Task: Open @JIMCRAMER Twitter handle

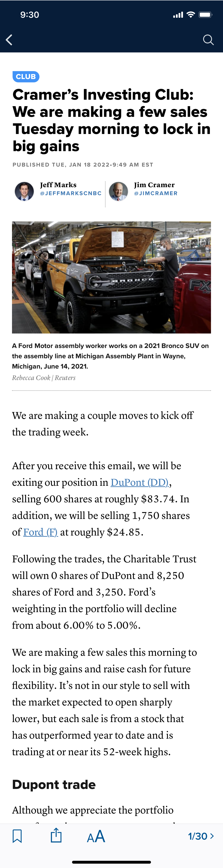Action: [x=156, y=193]
